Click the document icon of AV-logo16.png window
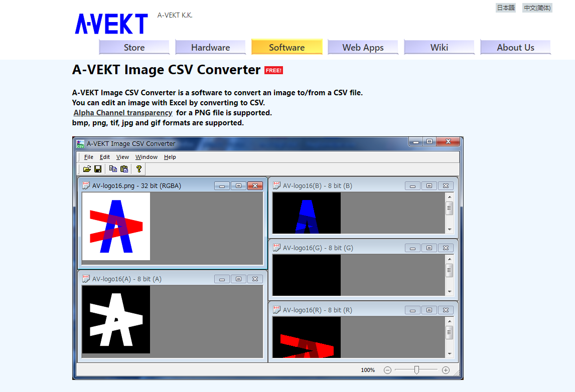 (x=86, y=185)
